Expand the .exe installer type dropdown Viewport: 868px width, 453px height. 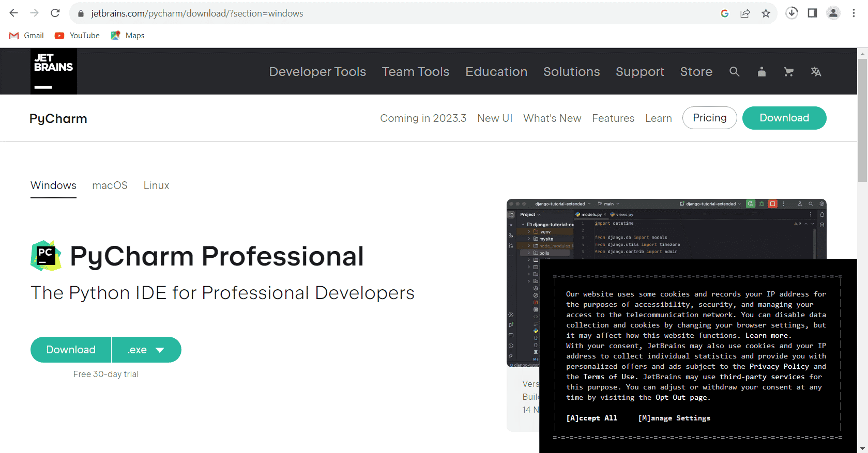point(146,350)
